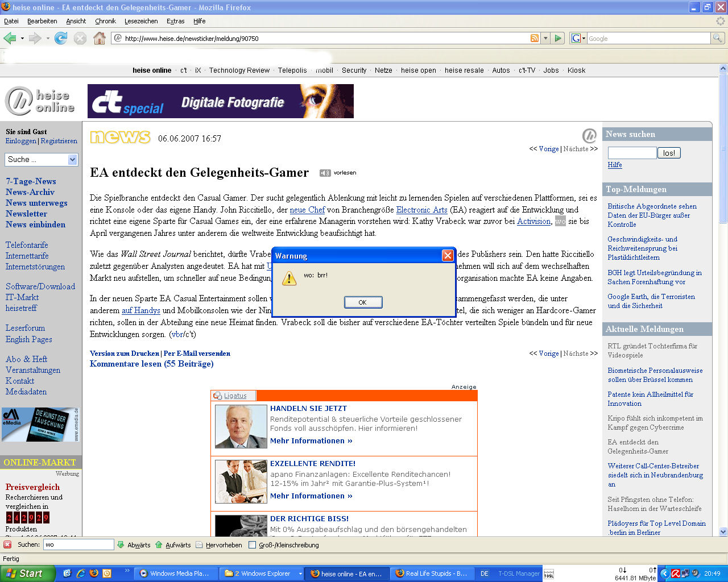Open the Hilfe menu

[x=200, y=21]
